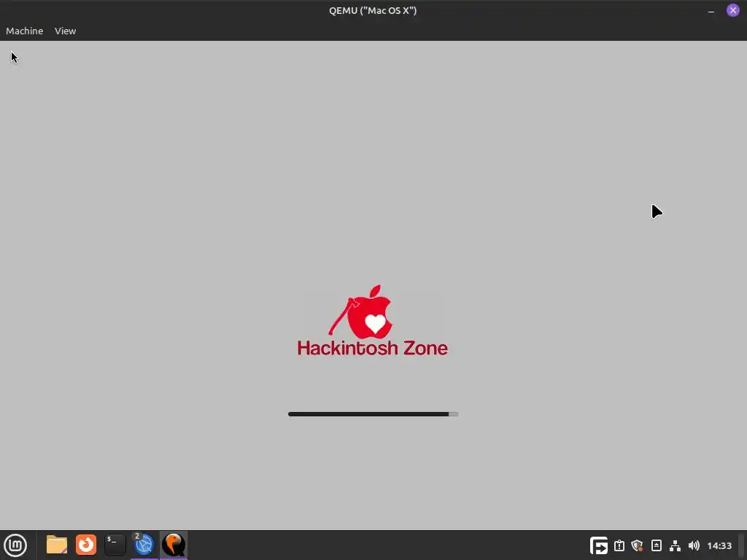
Task: Open the Machine menu in QEMU
Action: [24, 31]
